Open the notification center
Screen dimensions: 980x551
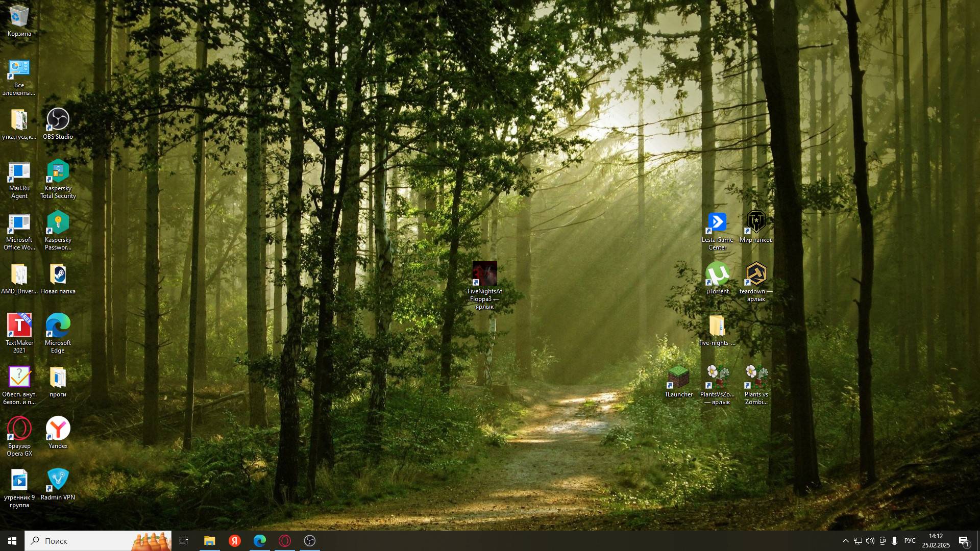964,541
